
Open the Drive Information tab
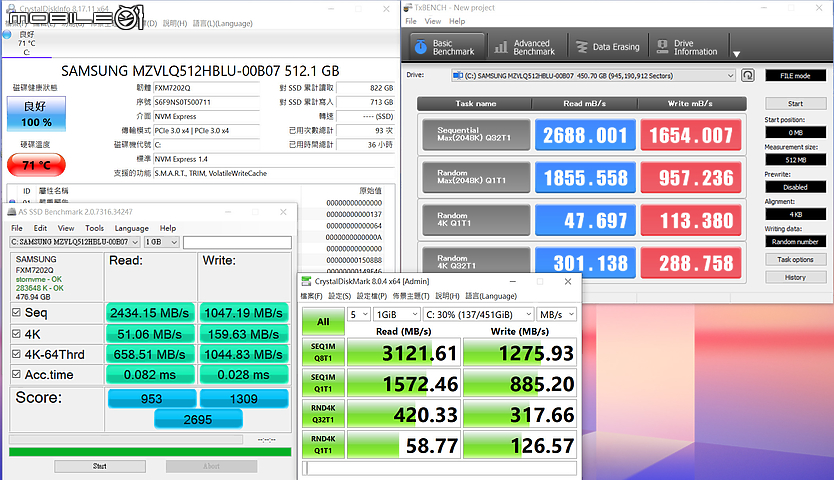pos(688,47)
